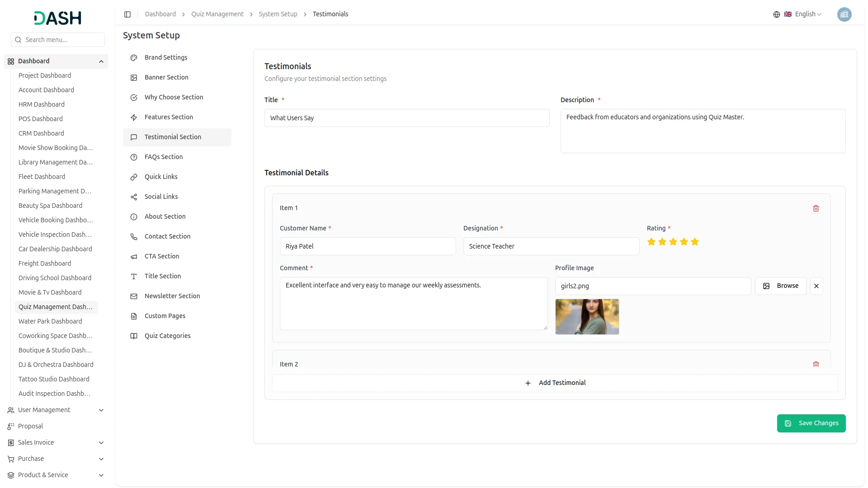This screenshot has height=488, width=868.
Task: Click the user avatar icon
Action: pyautogui.click(x=844, y=14)
